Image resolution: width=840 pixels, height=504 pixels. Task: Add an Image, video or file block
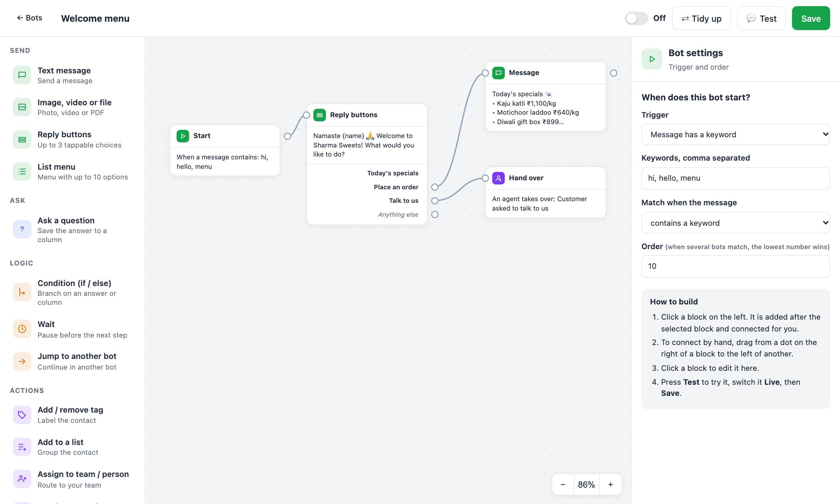[72, 107]
